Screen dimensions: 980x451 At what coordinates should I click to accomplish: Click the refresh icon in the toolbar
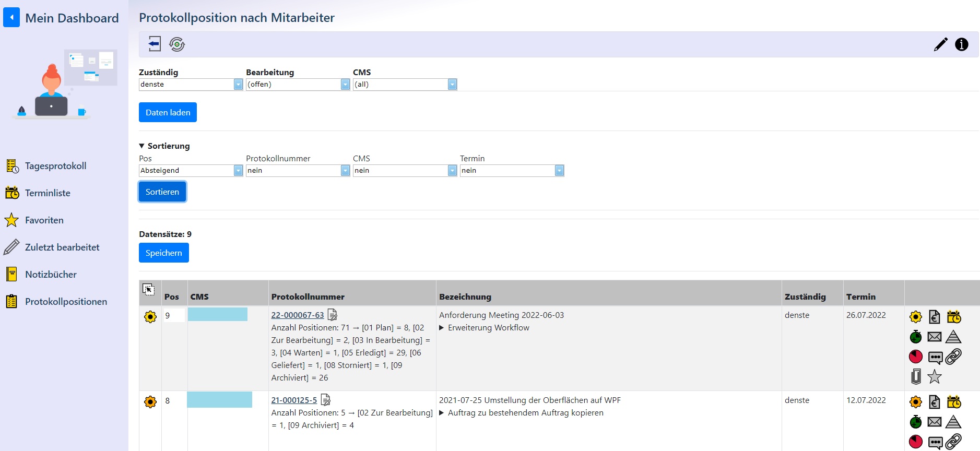177,44
